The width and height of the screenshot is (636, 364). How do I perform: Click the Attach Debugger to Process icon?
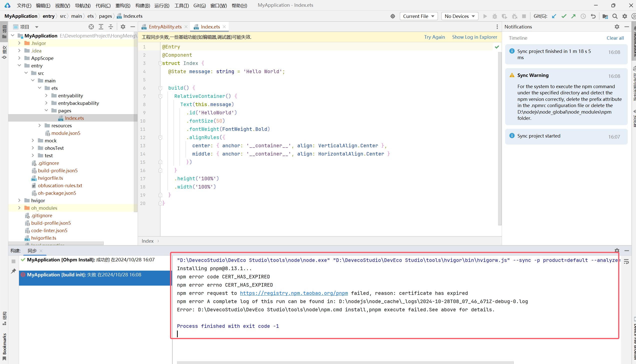[514, 16]
